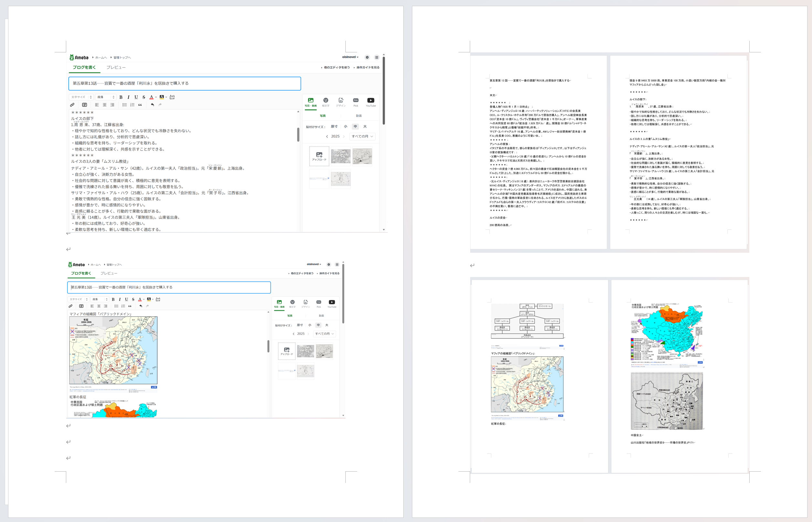Click the undo arrow in bottom editor toolbar

141,306
